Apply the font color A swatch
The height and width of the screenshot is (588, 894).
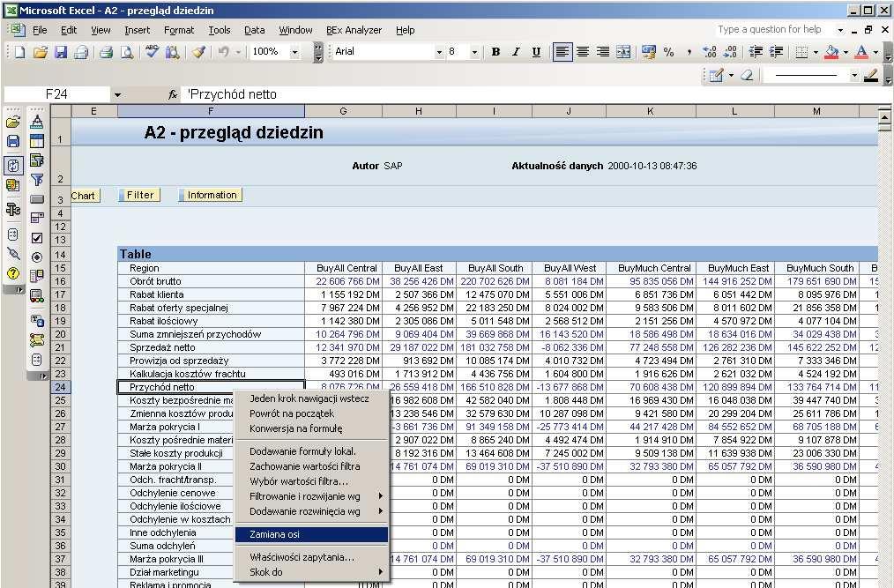coord(862,52)
